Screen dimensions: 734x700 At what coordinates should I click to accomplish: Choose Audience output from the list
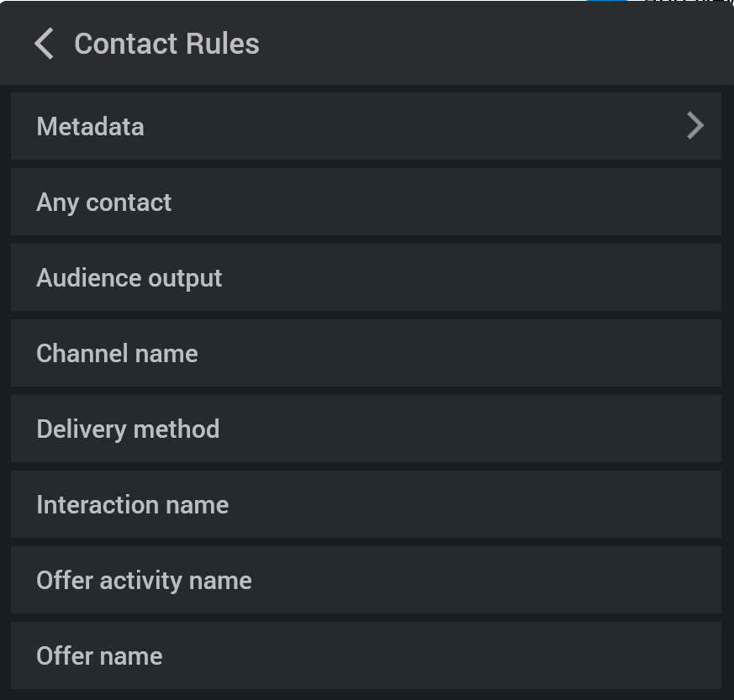(x=366, y=277)
